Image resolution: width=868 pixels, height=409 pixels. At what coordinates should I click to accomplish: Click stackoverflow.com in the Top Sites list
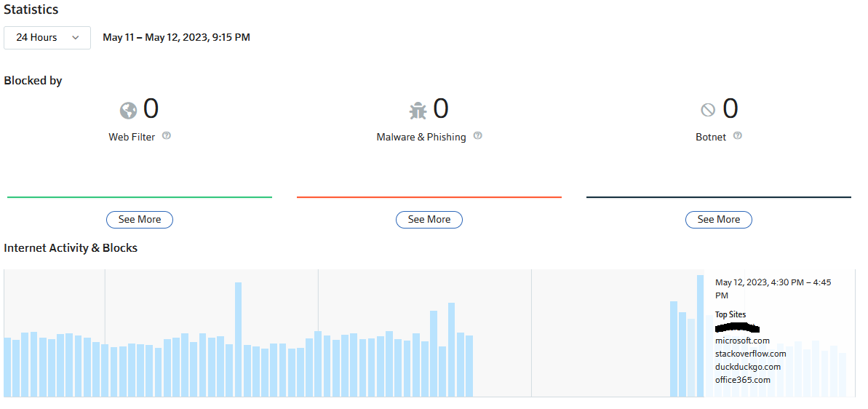click(x=750, y=354)
